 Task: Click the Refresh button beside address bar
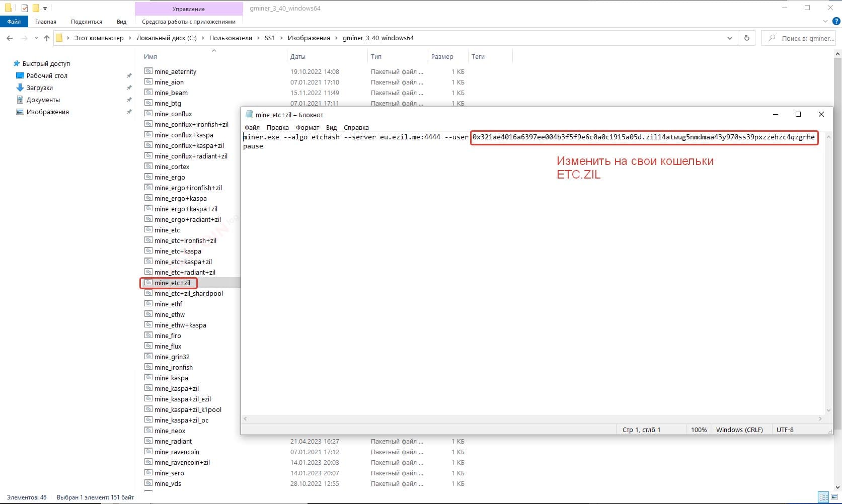[x=746, y=38]
